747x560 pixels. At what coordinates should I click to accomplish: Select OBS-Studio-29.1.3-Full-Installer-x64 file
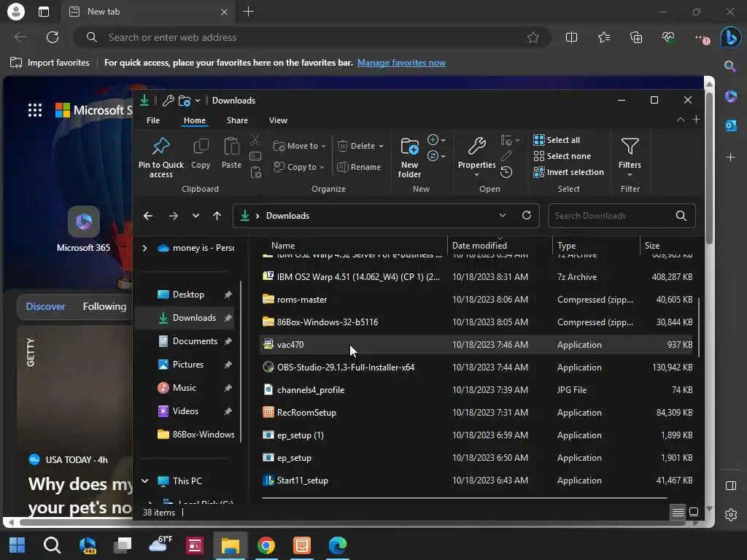[477, 367]
